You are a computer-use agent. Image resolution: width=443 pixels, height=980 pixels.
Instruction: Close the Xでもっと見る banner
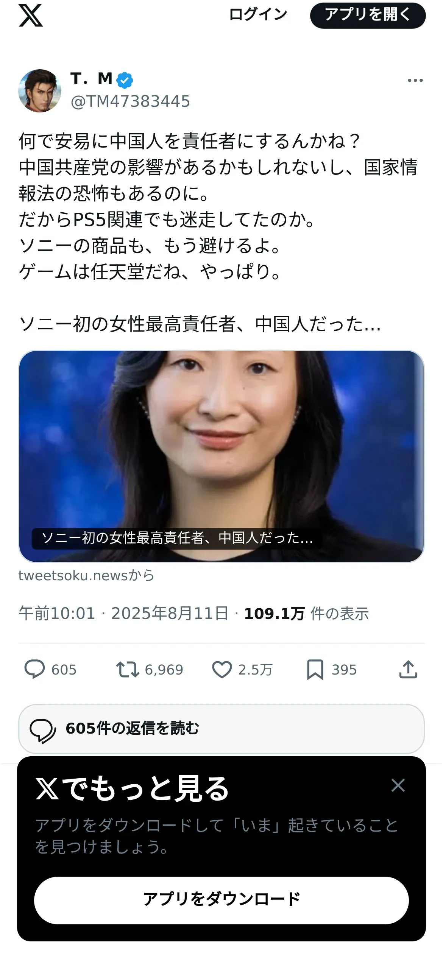tap(398, 785)
